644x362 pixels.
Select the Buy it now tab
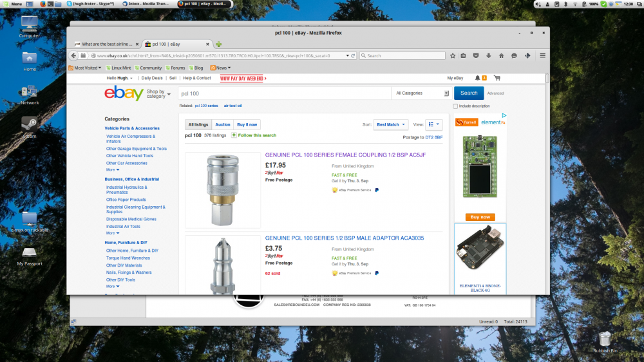point(247,124)
